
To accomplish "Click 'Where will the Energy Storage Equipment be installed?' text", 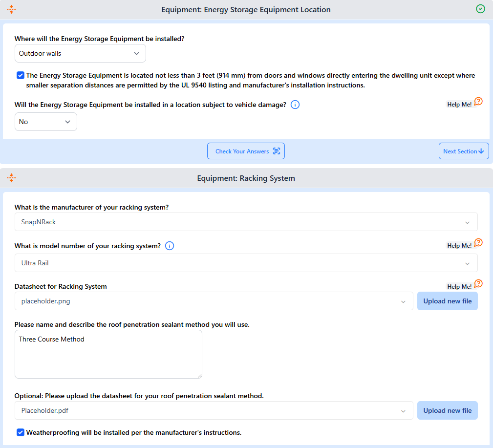I will [x=99, y=39].
